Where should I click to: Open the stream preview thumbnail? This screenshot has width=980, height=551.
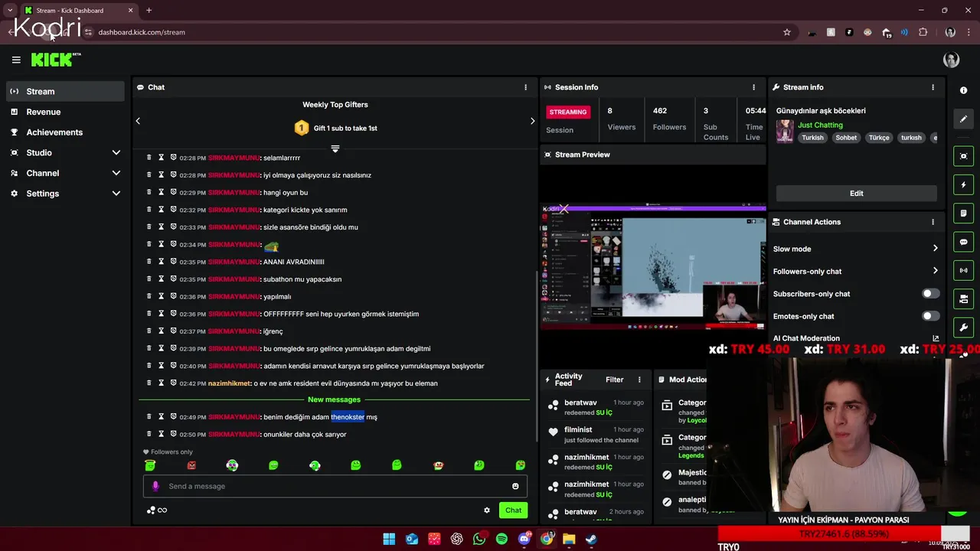point(652,266)
